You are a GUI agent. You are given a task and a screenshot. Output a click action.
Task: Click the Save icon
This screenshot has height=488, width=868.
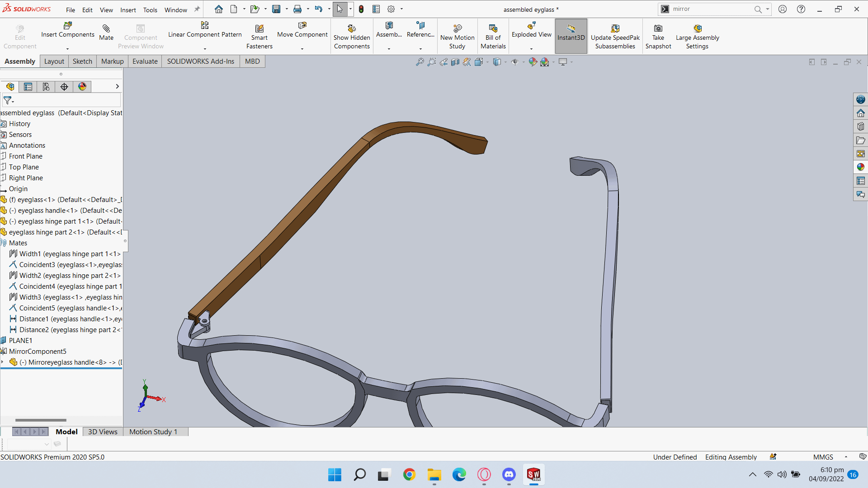(x=276, y=9)
